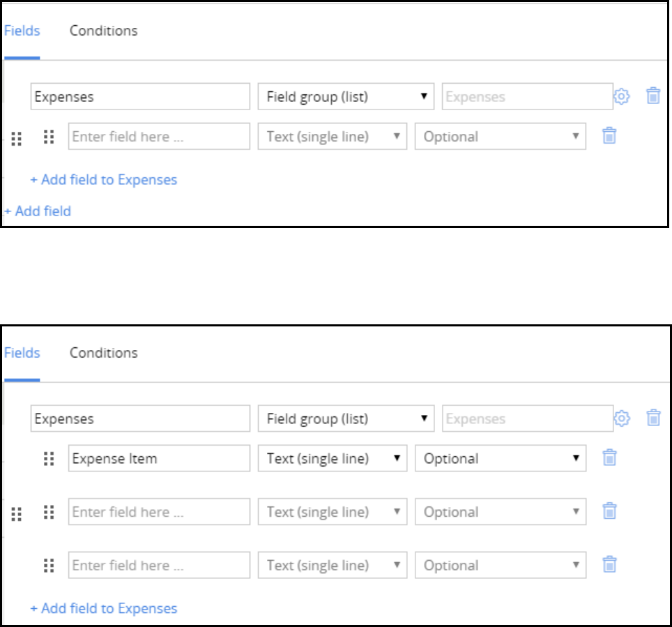This screenshot has width=672, height=627.
Task: Open Expenses gear settings in bottom panel
Action: (621, 418)
